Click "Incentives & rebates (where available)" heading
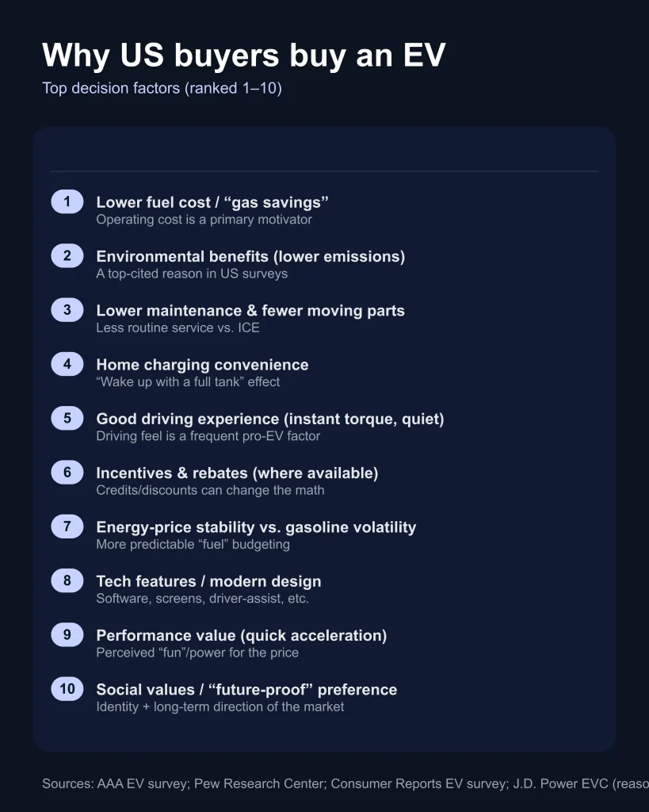649x812 pixels. (x=237, y=473)
